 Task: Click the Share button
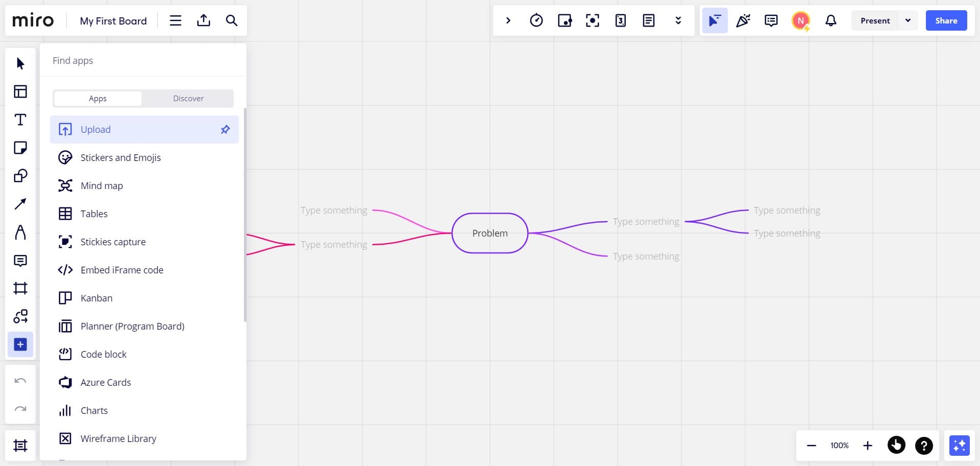coord(946,20)
